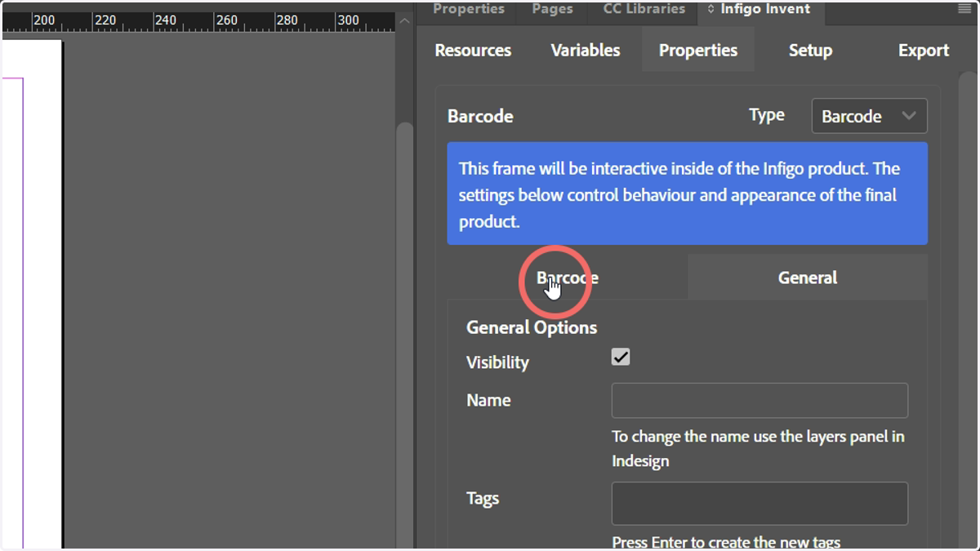Click the Tags input field
Viewport: 980px width, 551px height.
pos(759,504)
